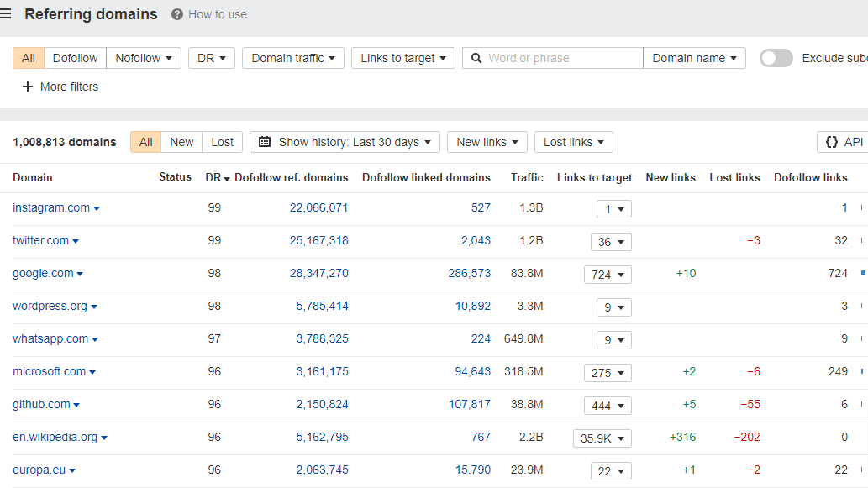Screen dimensions: 868x488
Task: Open instagram.com links to target dropdown showing 1
Action: (x=614, y=209)
